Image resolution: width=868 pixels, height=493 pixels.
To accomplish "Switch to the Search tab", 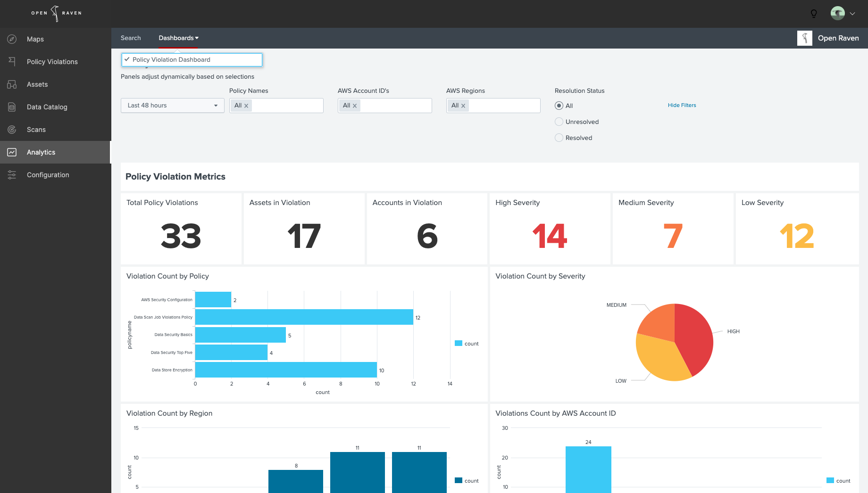I will click(131, 38).
